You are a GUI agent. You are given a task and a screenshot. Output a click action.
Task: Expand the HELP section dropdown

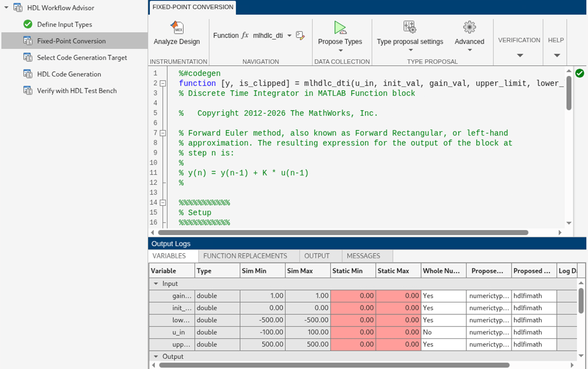557,55
